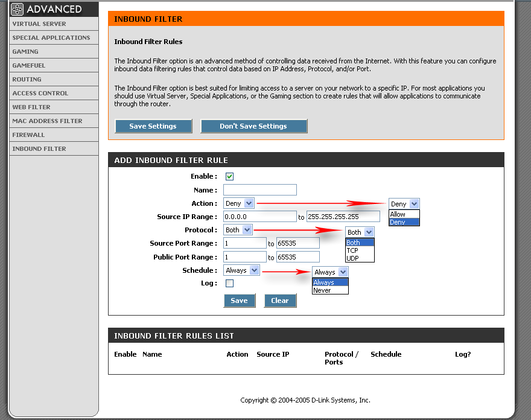Click the Name column header in rules list

click(x=152, y=354)
